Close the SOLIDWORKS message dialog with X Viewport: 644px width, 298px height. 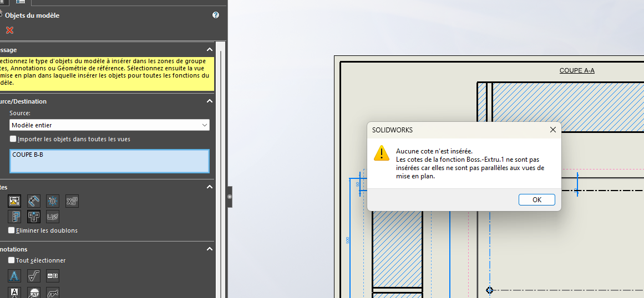[552, 130]
